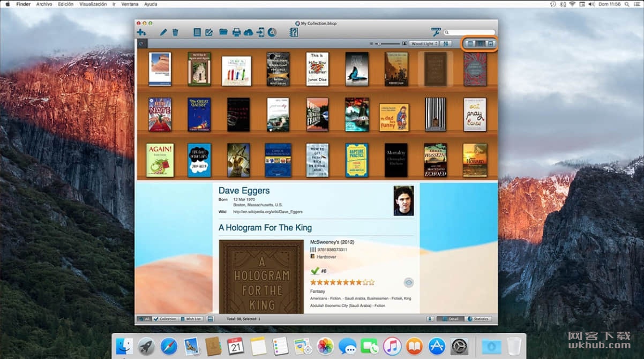
Task: Click the trash delete icon in toolbar
Action: [x=175, y=33]
